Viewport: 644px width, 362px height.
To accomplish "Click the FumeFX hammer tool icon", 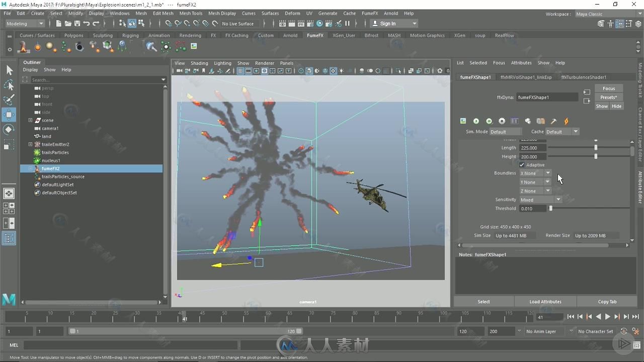I will tap(553, 121).
